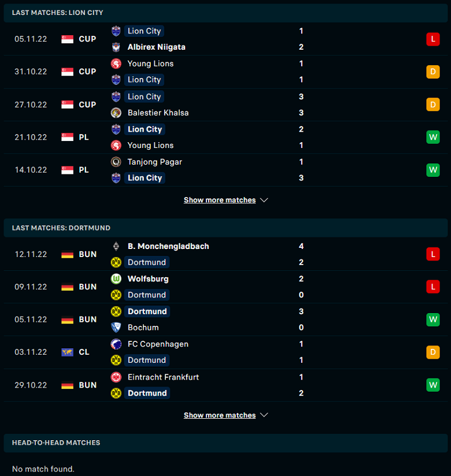Click the Bochum club crest
The image size is (451, 476).
click(116, 327)
